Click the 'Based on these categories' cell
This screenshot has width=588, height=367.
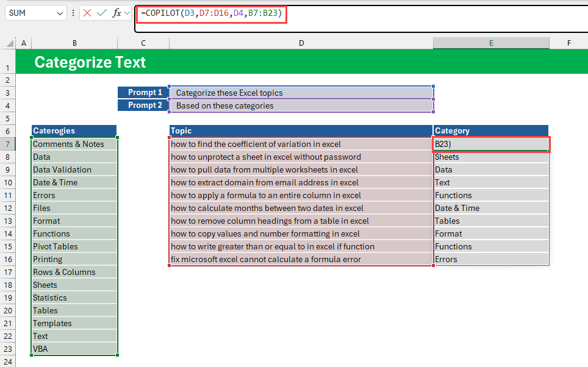(x=301, y=105)
